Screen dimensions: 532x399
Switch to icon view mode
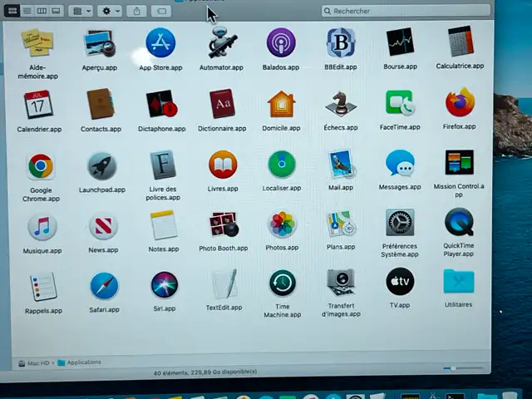[12, 11]
